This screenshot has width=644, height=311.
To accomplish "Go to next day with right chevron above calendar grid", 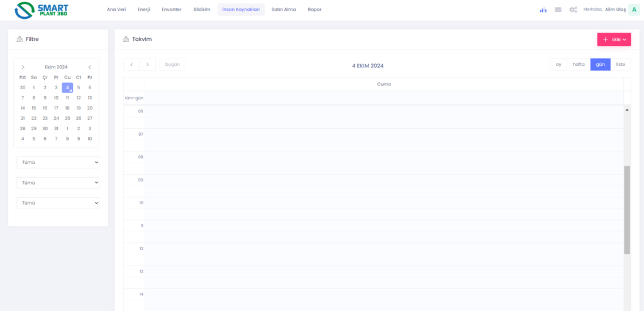I will (x=148, y=65).
